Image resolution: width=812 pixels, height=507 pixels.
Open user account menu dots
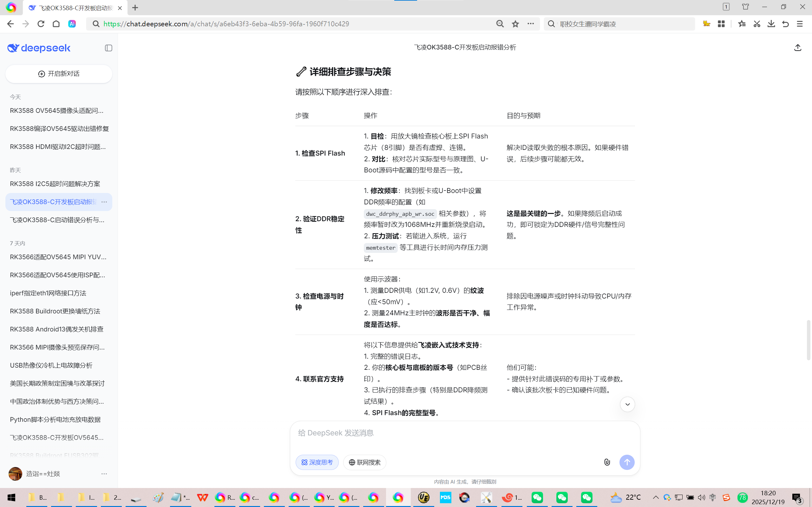point(104,473)
